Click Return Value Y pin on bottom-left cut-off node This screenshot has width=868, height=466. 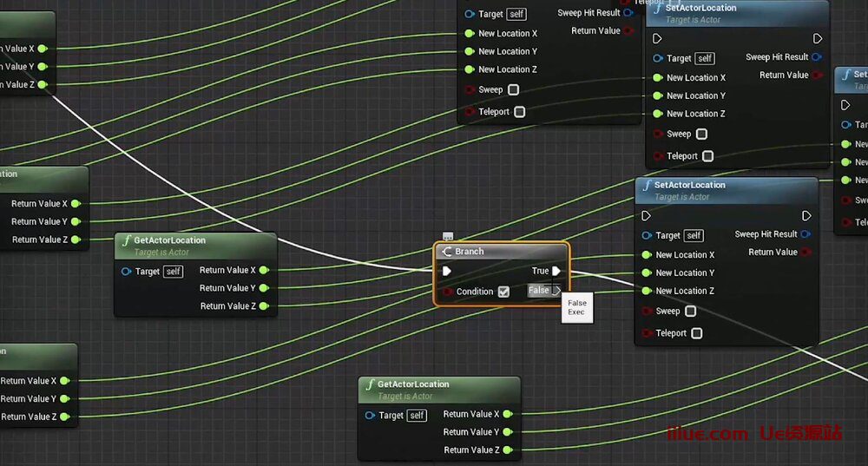[x=65, y=398]
